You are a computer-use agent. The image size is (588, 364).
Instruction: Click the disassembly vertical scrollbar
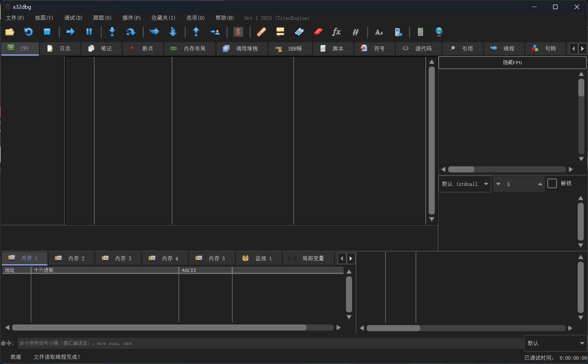[x=432, y=140]
